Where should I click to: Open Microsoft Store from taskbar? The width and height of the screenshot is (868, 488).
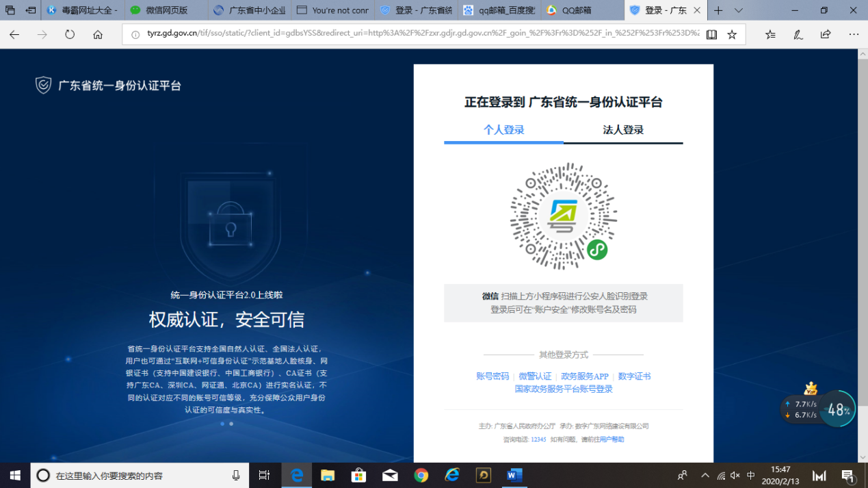[x=358, y=475]
